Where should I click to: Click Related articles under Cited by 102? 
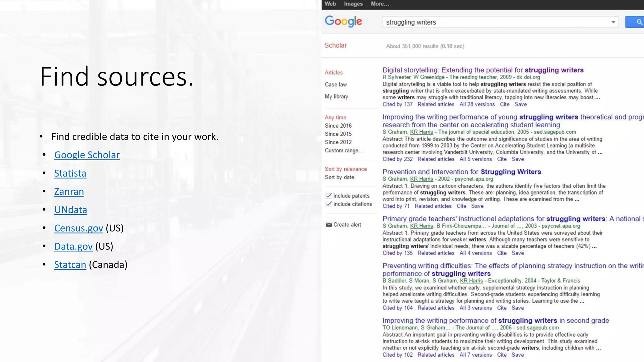[x=436, y=355]
